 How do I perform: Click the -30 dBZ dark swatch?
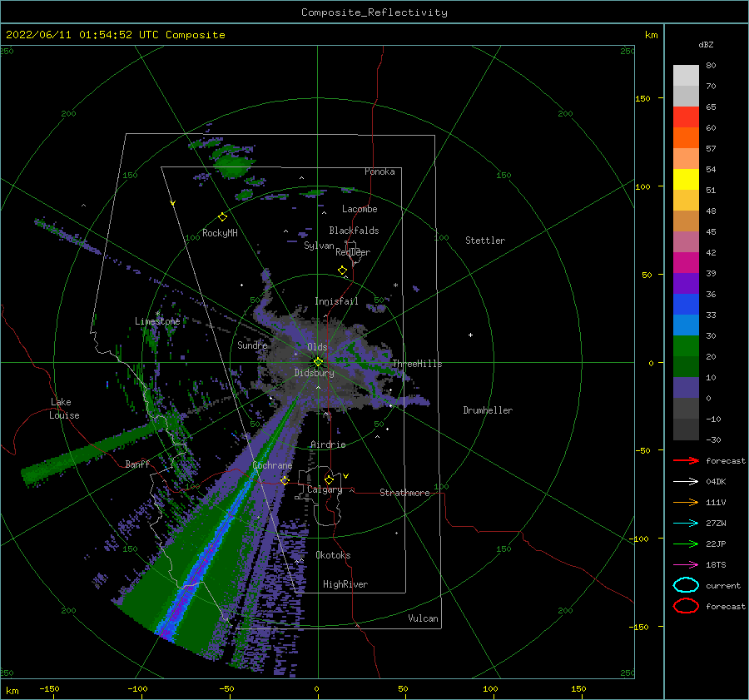pyautogui.click(x=686, y=429)
